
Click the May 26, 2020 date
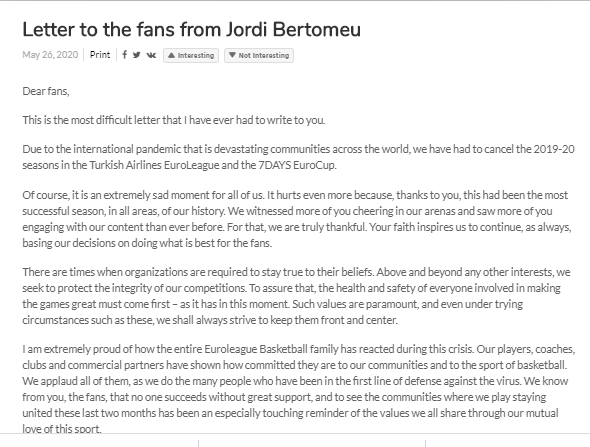pos(50,55)
